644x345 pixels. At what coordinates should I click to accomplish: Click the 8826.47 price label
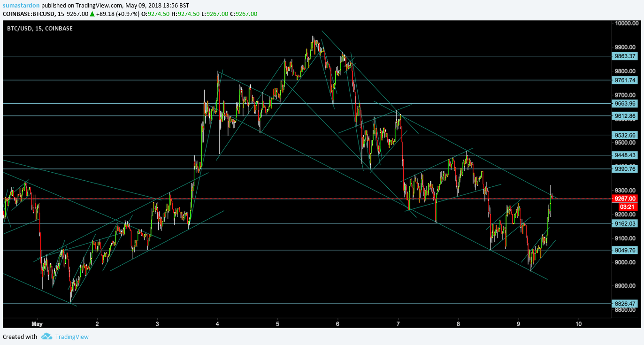625,304
